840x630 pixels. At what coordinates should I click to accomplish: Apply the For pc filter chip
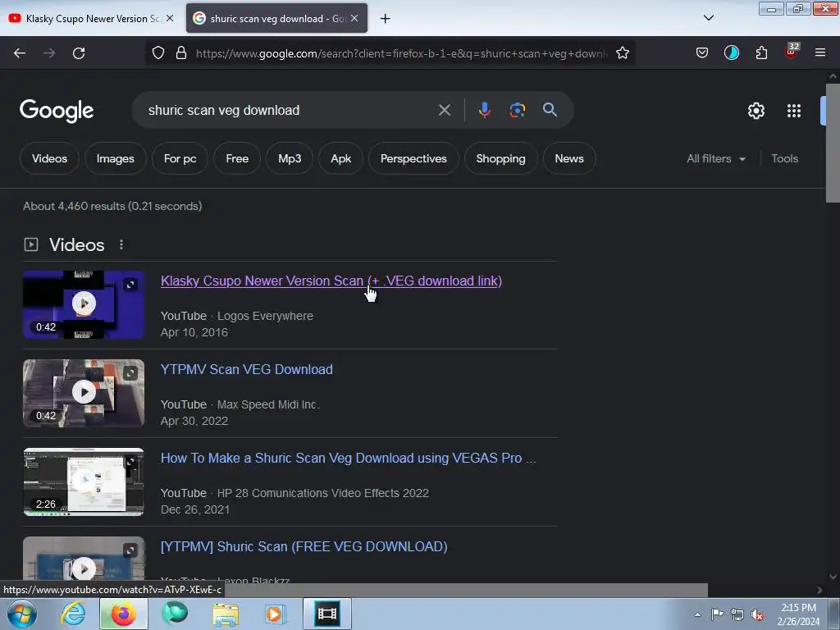(x=180, y=158)
